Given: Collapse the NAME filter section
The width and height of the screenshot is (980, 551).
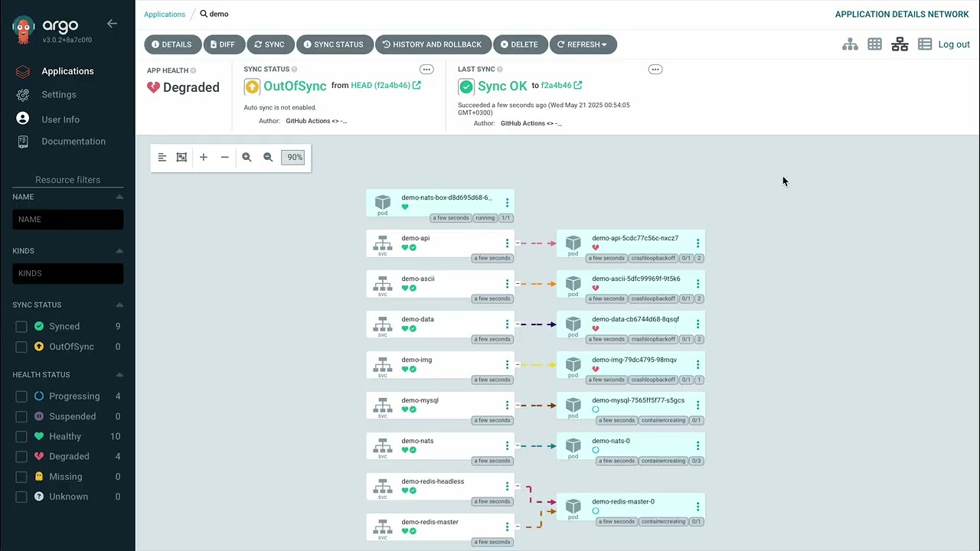Looking at the screenshot, I should point(119,197).
